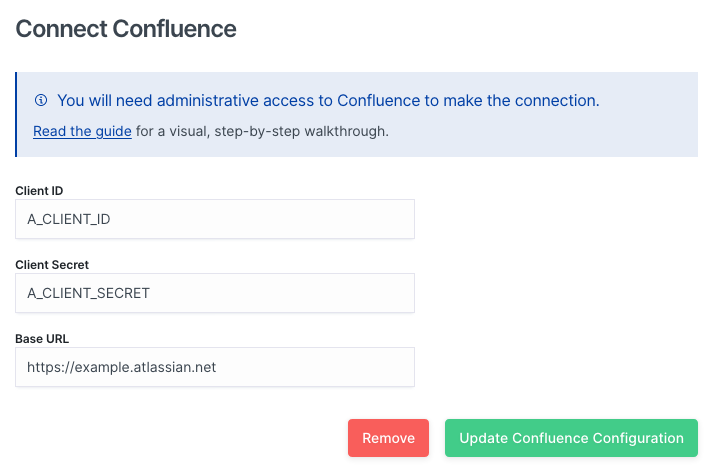The height and width of the screenshot is (476, 711).
Task: Click the Connect Confluence page heading
Action: click(x=126, y=29)
